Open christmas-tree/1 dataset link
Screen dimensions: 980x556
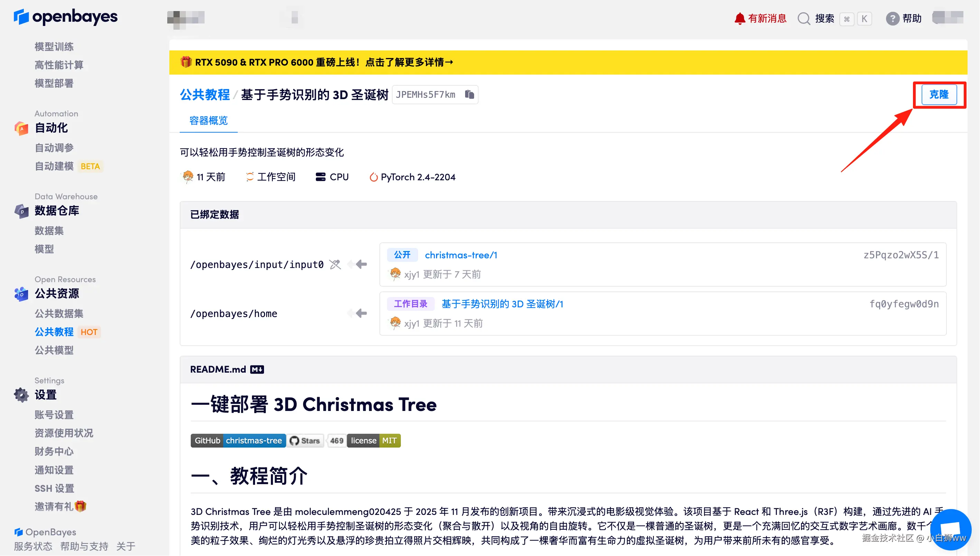[461, 255]
